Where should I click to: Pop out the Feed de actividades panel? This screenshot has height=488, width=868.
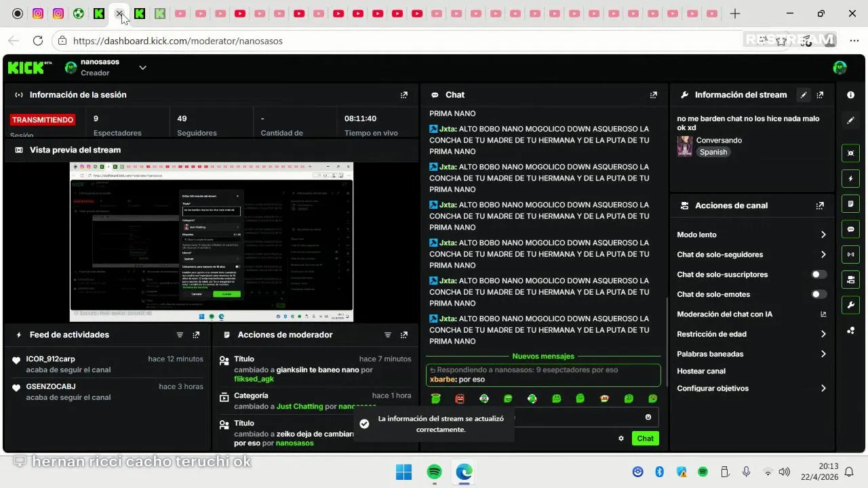[x=196, y=335]
